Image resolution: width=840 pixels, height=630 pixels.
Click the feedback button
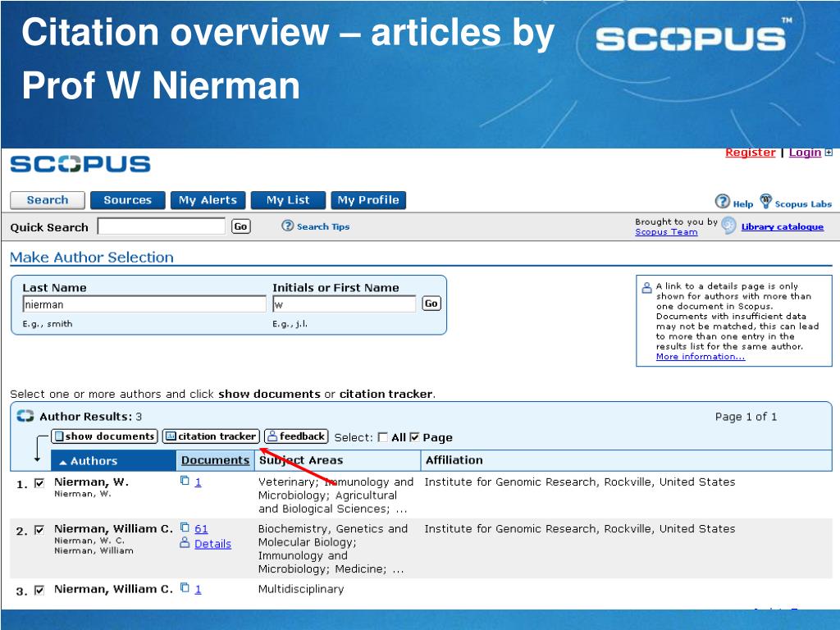(296, 436)
